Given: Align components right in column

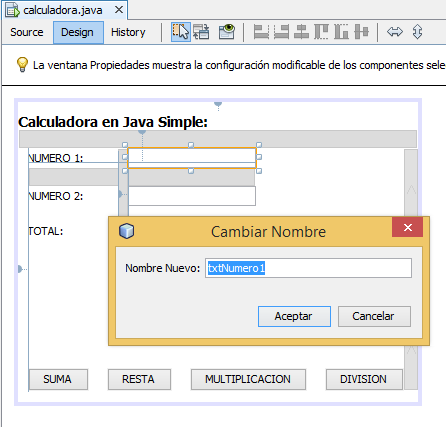Looking at the screenshot, I should pos(281,32).
